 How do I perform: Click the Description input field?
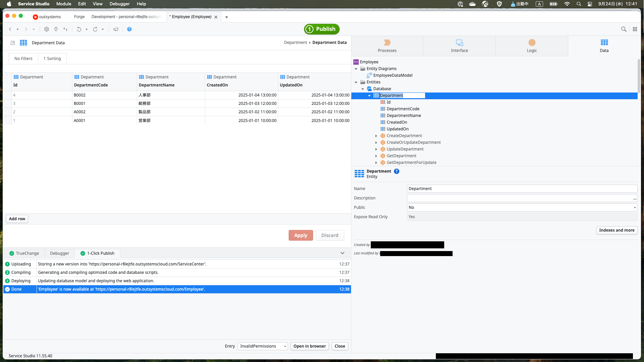(x=520, y=198)
